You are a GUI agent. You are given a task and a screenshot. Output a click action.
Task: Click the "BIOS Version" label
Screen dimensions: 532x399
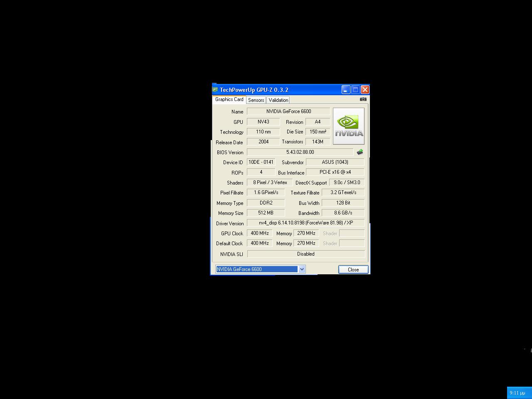click(x=230, y=153)
